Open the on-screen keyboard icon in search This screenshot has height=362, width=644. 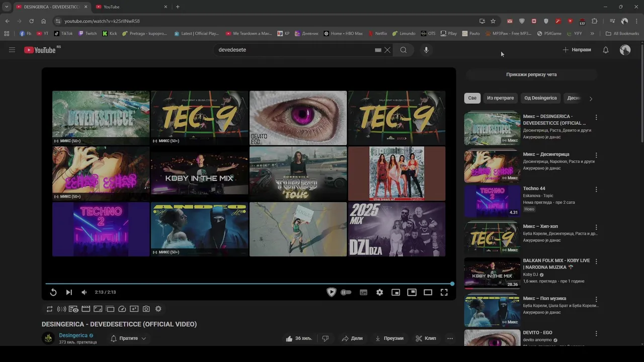[x=378, y=50]
